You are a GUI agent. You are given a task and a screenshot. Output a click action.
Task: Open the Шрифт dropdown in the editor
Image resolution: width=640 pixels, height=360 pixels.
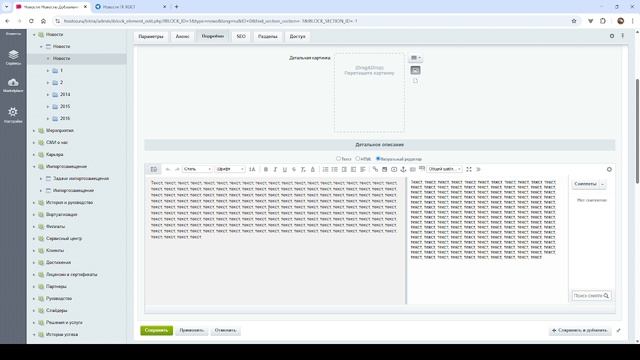point(230,169)
